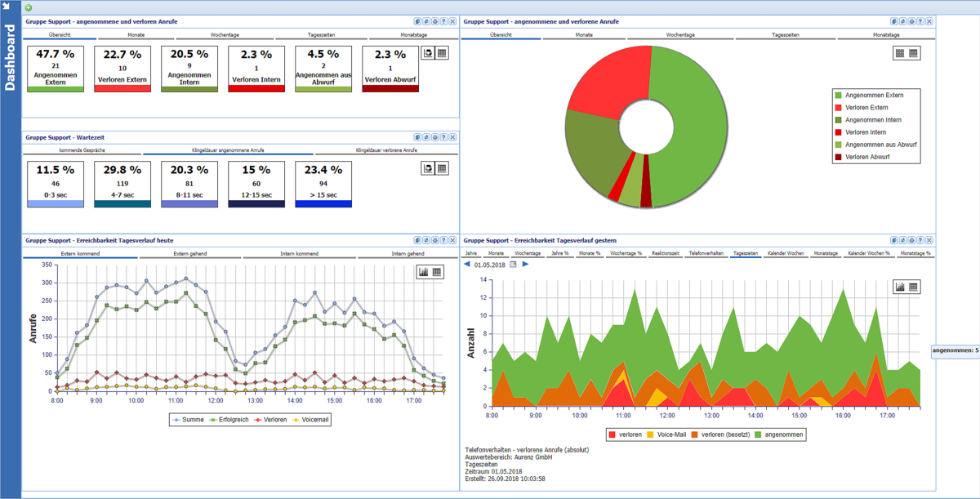The image size is (980, 499).
Task: Close the Wartezeit panel
Action: coord(453,137)
